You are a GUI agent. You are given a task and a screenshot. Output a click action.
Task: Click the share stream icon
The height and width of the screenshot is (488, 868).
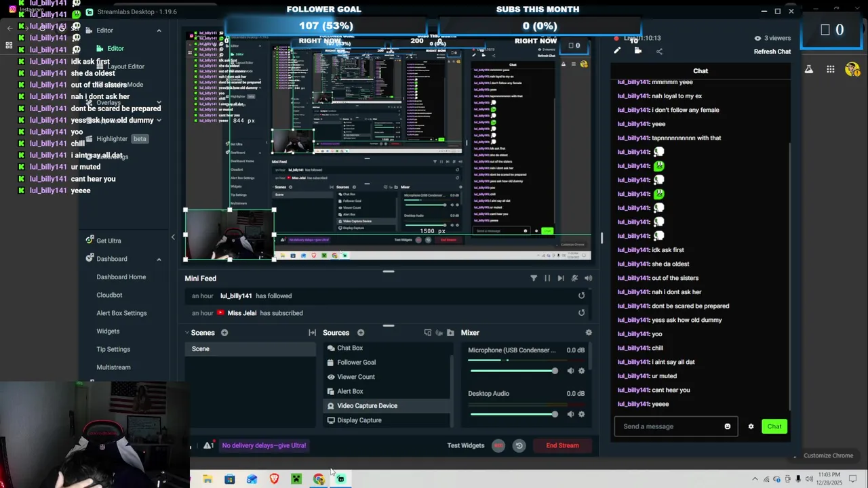tap(659, 51)
